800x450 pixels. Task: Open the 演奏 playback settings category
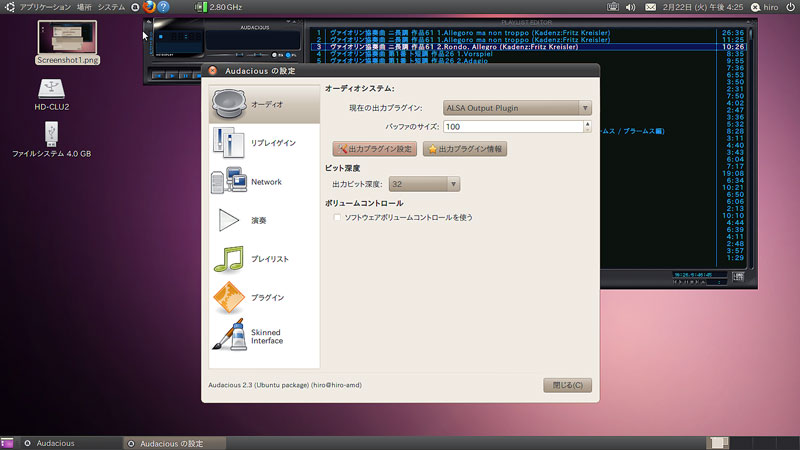pyautogui.click(x=264, y=220)
